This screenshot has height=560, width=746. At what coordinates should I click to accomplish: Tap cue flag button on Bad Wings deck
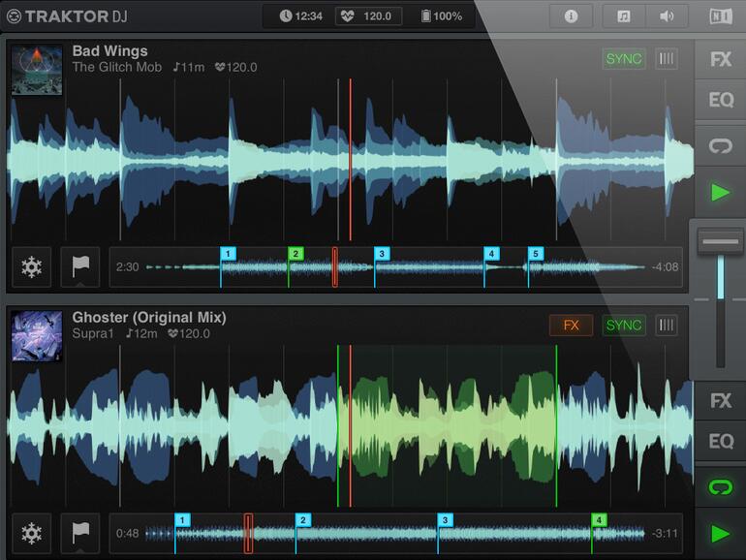coord(80,266)
